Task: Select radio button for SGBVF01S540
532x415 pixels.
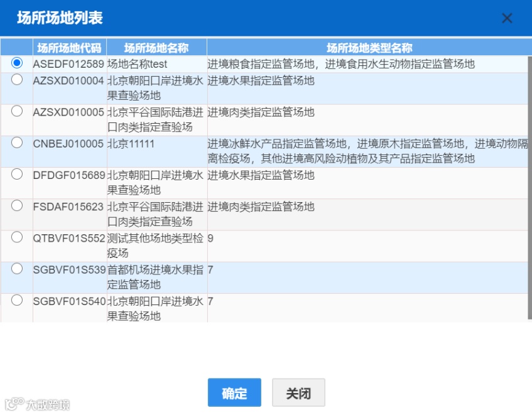Action: [16, 300]
